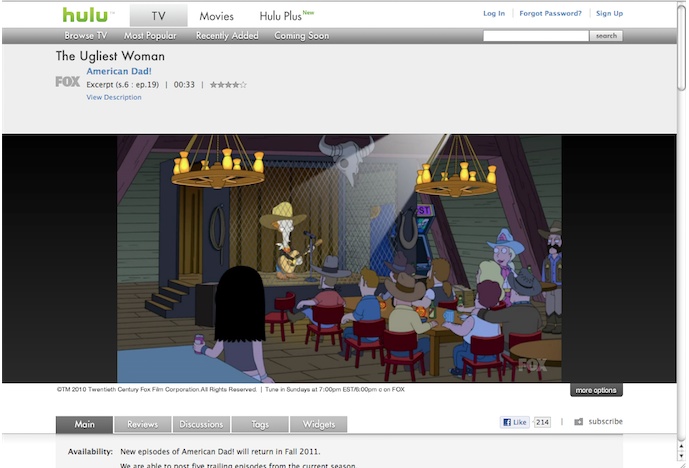Switch to the Reviews tab
The height and width of the screenshot is (468, 689).
point(142,424)
